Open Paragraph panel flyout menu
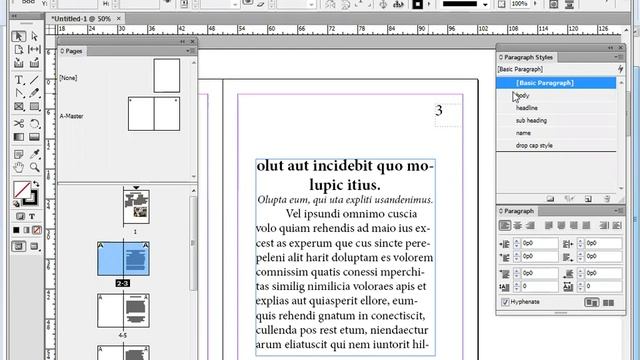This screenshot has width=640, height=360. click(618, 211)
